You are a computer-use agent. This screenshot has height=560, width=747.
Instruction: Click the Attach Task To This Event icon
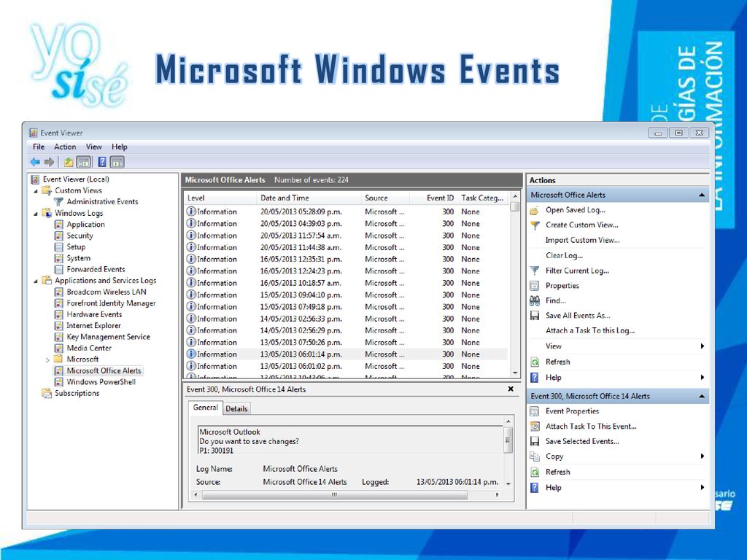tap(535, 426)
